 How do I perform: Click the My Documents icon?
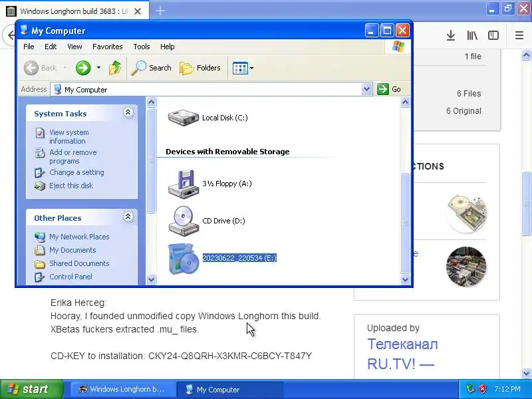(40, 251)
